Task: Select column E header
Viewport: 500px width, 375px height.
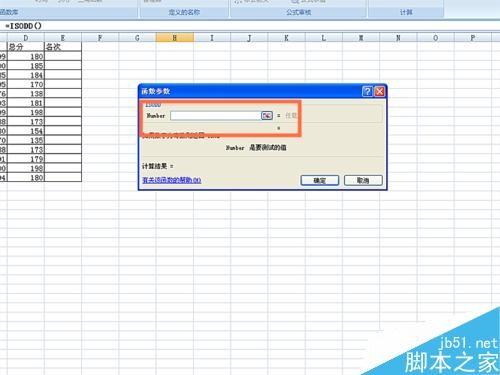Action: click(x=63, y=38)
